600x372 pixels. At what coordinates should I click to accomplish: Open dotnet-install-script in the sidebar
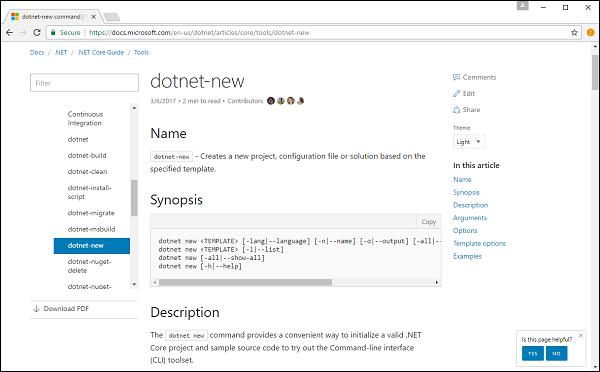(x=89, y=192)
